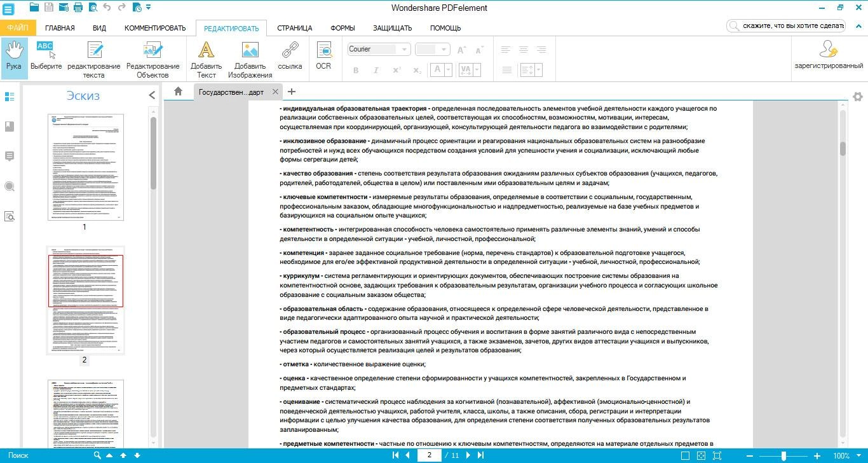Click the email attachment icon
Viewport: 868px width, 463px height.
[x=64, y=8]
